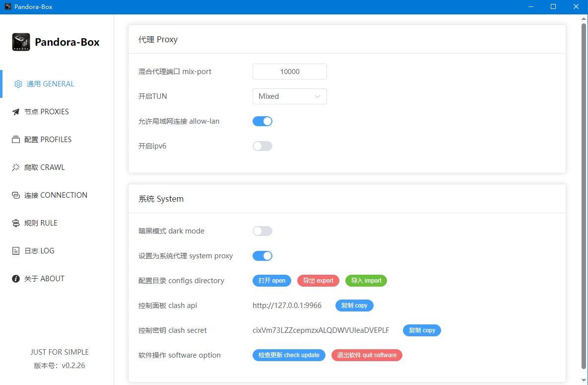Minimize the Pandora-Box window

pyautogui.click(x=531, y=7)
